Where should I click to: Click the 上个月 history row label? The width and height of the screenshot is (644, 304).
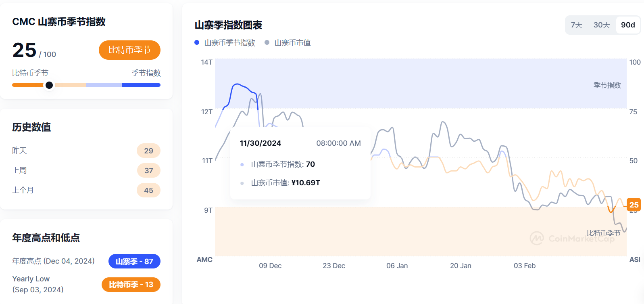[23, 190]
